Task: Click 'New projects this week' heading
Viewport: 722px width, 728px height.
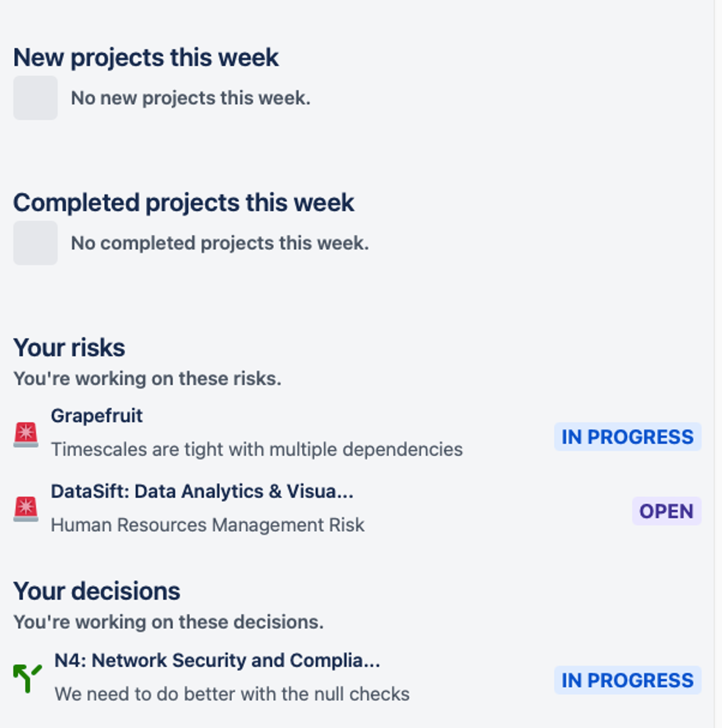Action: click(x=146, y=58)
